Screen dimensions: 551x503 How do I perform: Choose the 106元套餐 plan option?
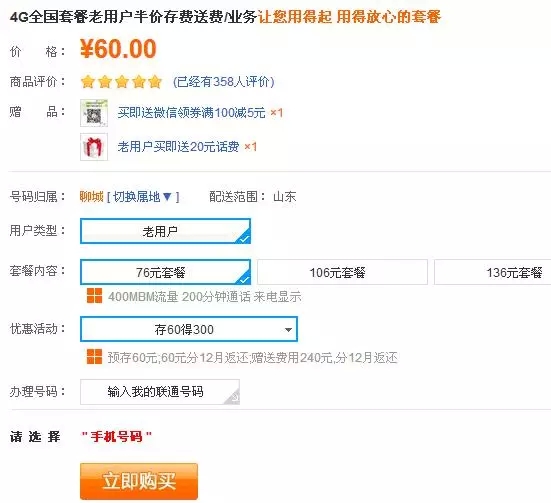point(342,272)
